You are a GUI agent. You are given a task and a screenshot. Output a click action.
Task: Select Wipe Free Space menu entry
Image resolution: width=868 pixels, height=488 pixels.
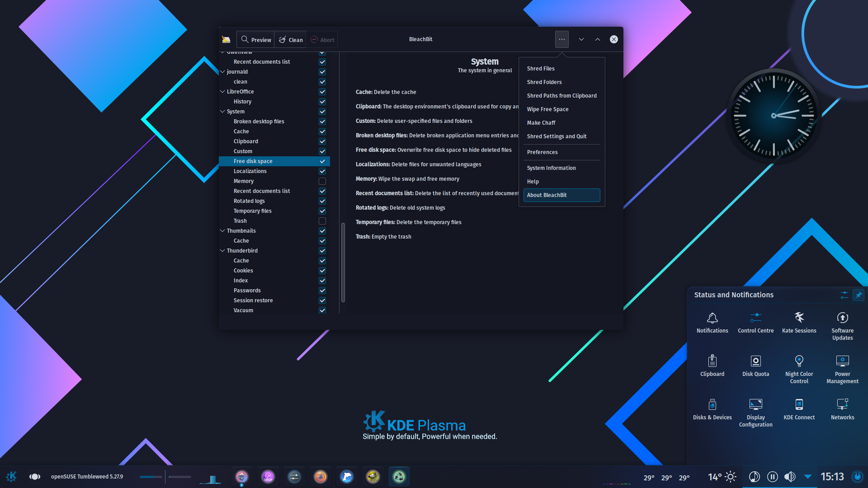(561, 109)
